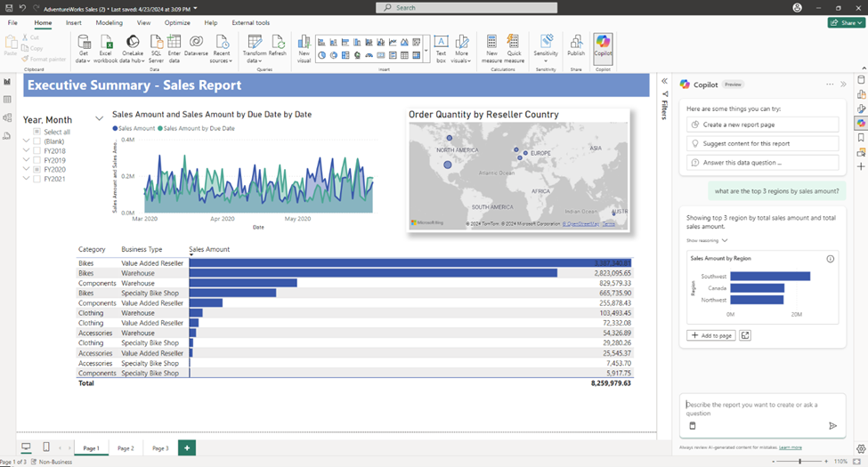This screenshot has height=467, width=868.
Task: Show info for Sales Amount by Region
Action: pos(831,259)
